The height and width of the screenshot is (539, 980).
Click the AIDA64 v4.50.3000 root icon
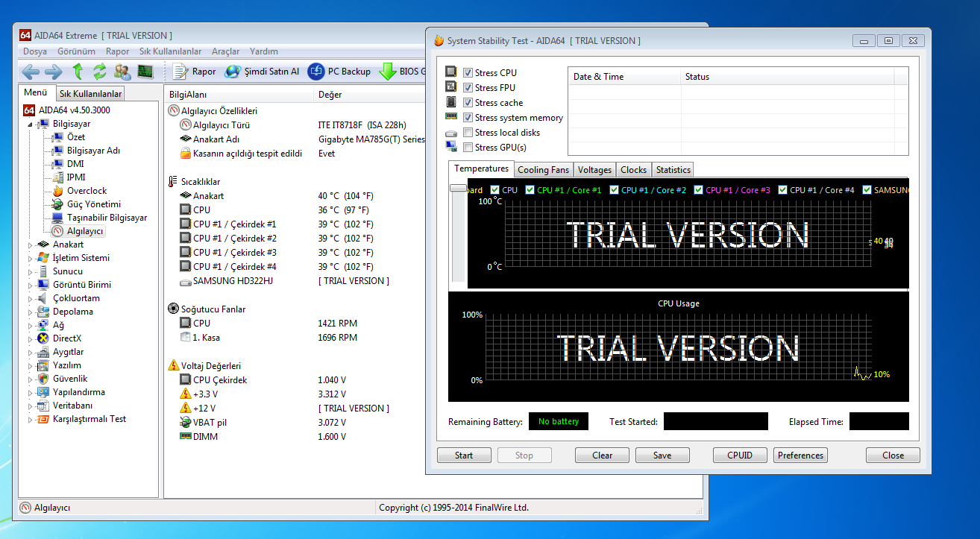(x=29, y=110)
